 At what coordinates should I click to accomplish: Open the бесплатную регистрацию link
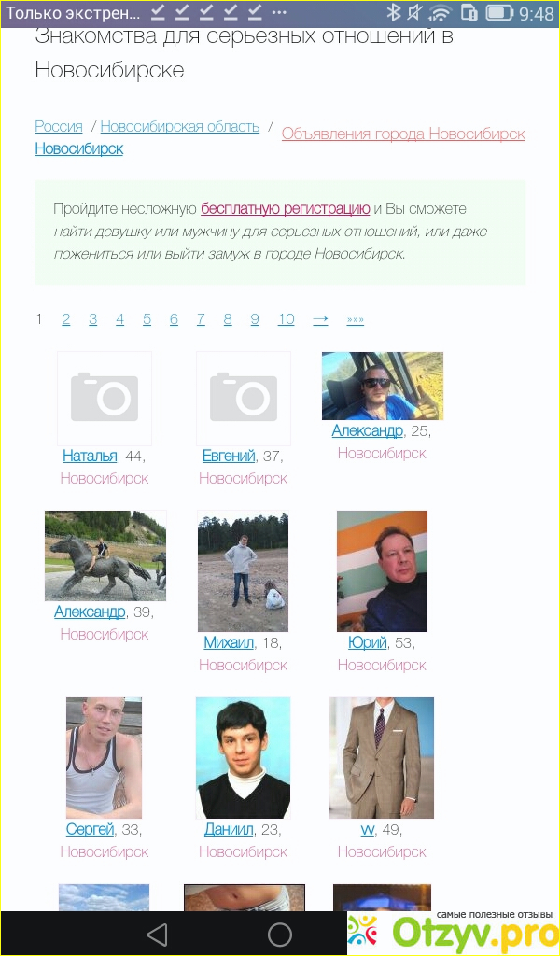click(x=286, y=209)
